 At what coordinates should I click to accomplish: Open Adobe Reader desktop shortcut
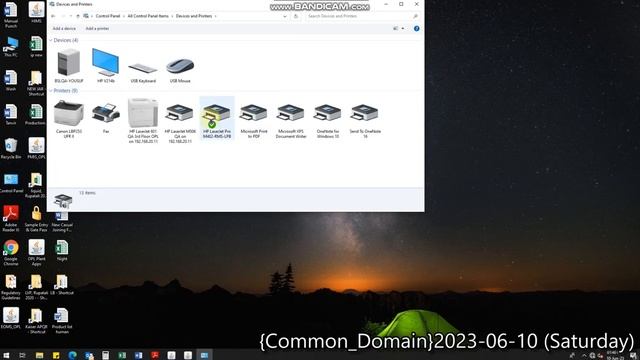[x=11, y=219]
